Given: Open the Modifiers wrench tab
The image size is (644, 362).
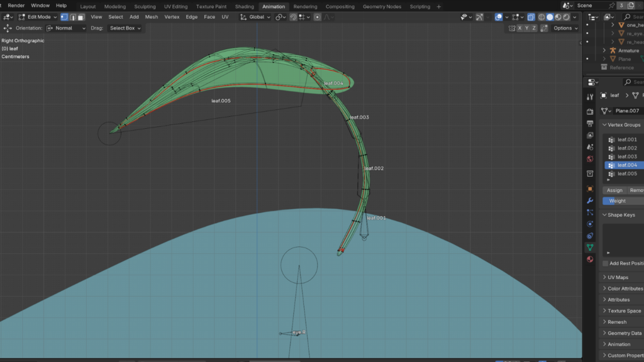Looking at the screenshot, I should click(590, 200).
